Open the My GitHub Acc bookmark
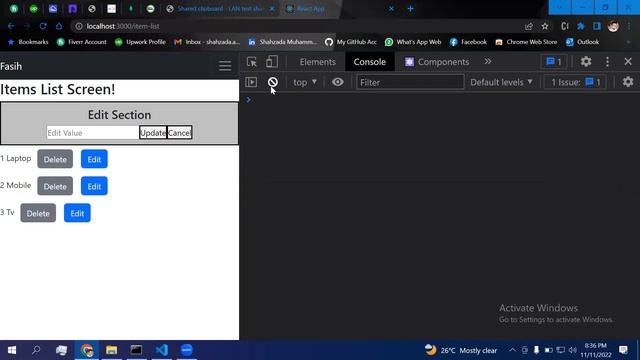 [x=351, y=42]
